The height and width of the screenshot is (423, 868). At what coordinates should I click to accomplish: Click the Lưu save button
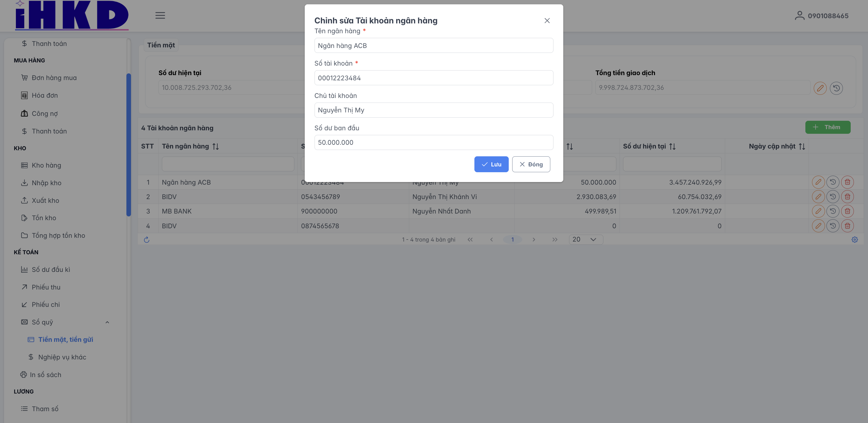click(491, 164)
